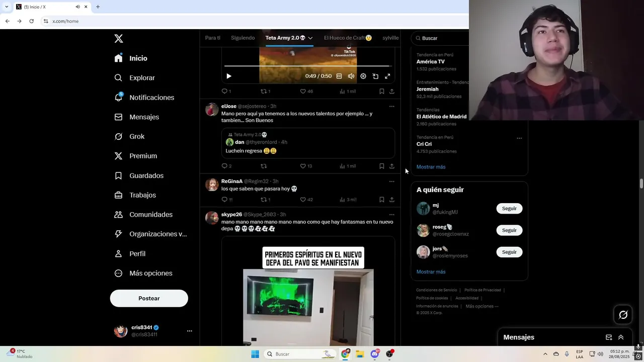Expand the Teta Army 2.0 tab chevron
644x362 pixels.
310,38
